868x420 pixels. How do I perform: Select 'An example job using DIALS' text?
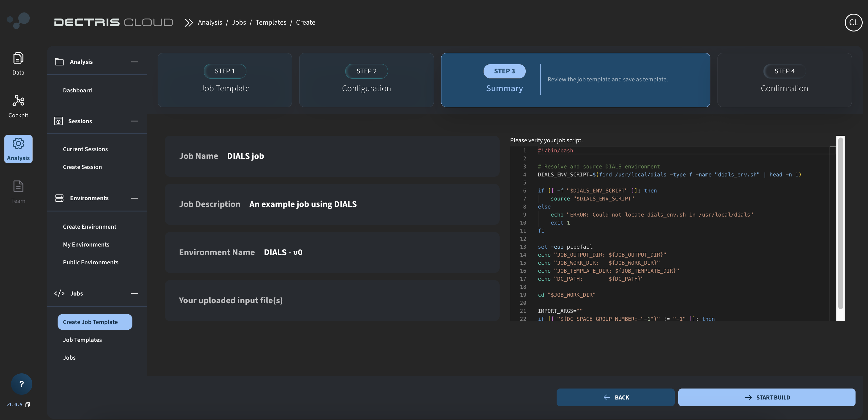302,204
